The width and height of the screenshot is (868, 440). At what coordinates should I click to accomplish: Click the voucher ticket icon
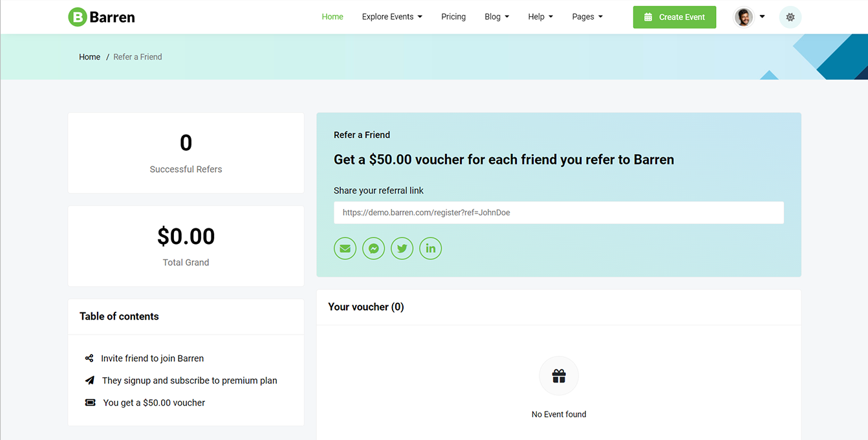[x=91, y=402]
